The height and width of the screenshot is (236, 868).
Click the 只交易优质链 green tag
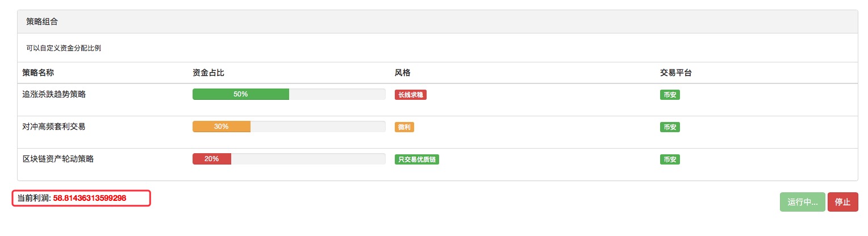click(417, 159)
